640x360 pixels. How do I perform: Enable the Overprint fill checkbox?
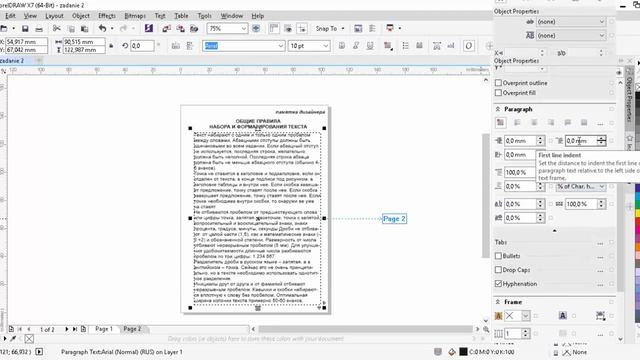pos(498,93)
